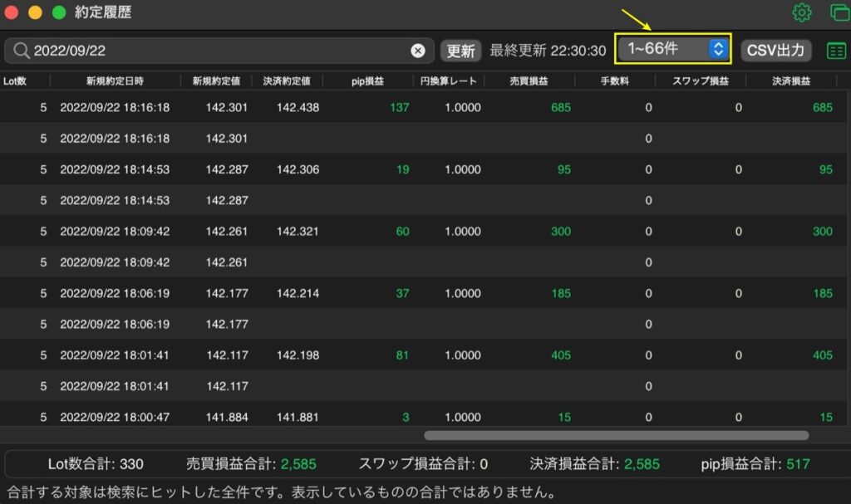Click the pip profit value 81
The height and width of the screenshot is (504, 851).
pos(402,355)
